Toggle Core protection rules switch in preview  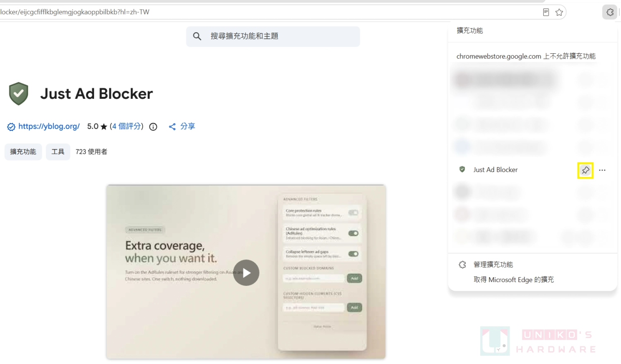tap(353, 213)
